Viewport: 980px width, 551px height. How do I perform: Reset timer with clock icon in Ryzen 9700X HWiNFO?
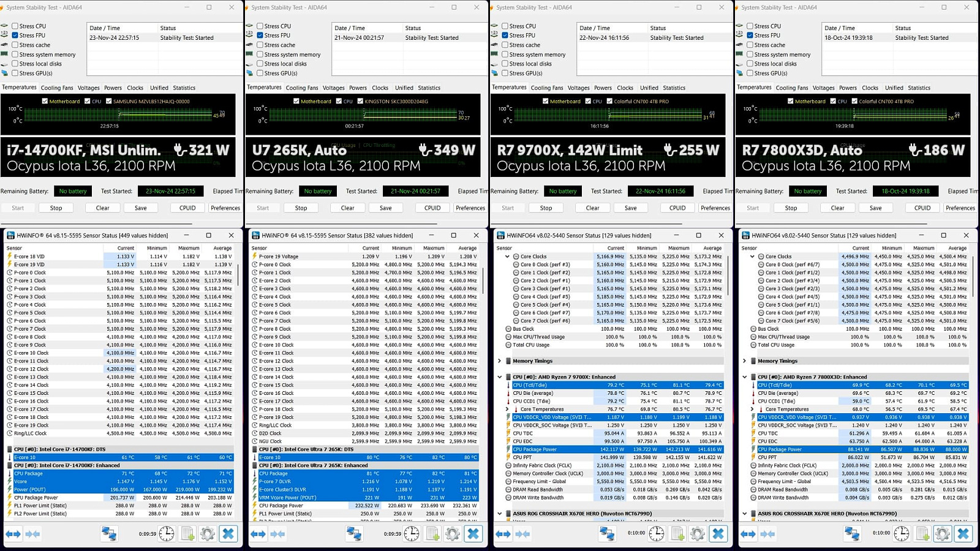657,534
